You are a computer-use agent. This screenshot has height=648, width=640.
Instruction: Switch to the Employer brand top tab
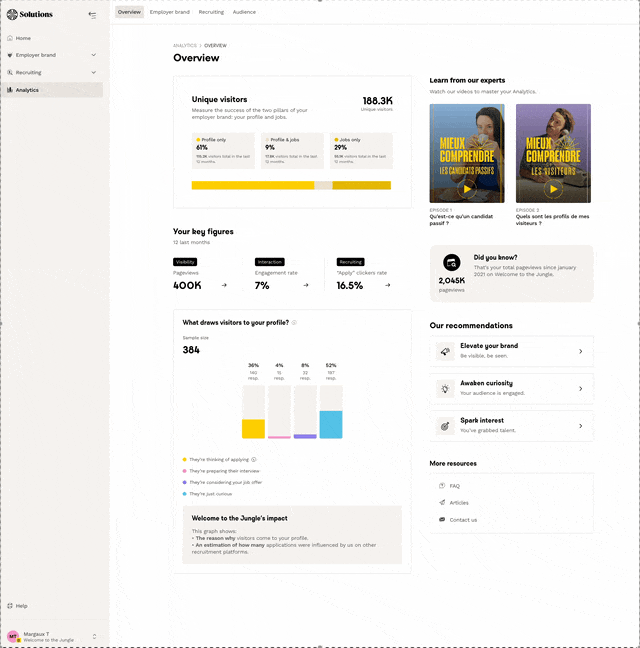(169, 12)
